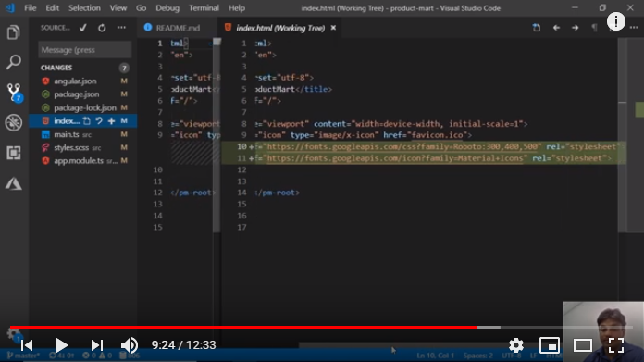The image size is (644, 362).
Task: Switch to the README.md tab
Action: coord(172,28)
